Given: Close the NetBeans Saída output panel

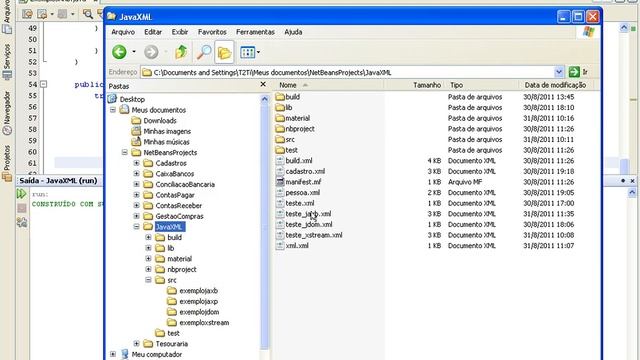Looking at the screenshot, I should [x=632, y=180].
